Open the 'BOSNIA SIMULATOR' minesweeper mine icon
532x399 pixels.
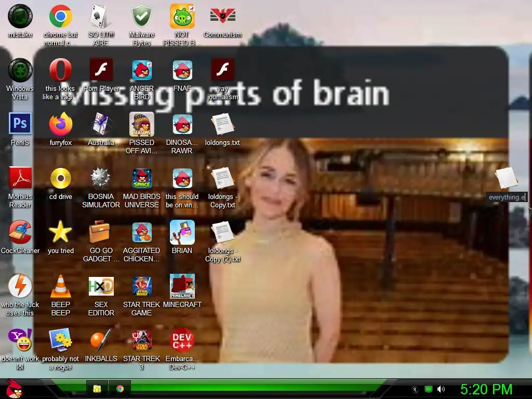(101, 178)
